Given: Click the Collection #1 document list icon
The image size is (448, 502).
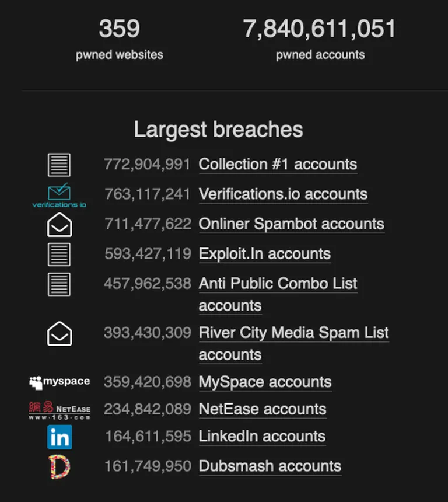Looking at the screenshot, I should tap(59, 165).
